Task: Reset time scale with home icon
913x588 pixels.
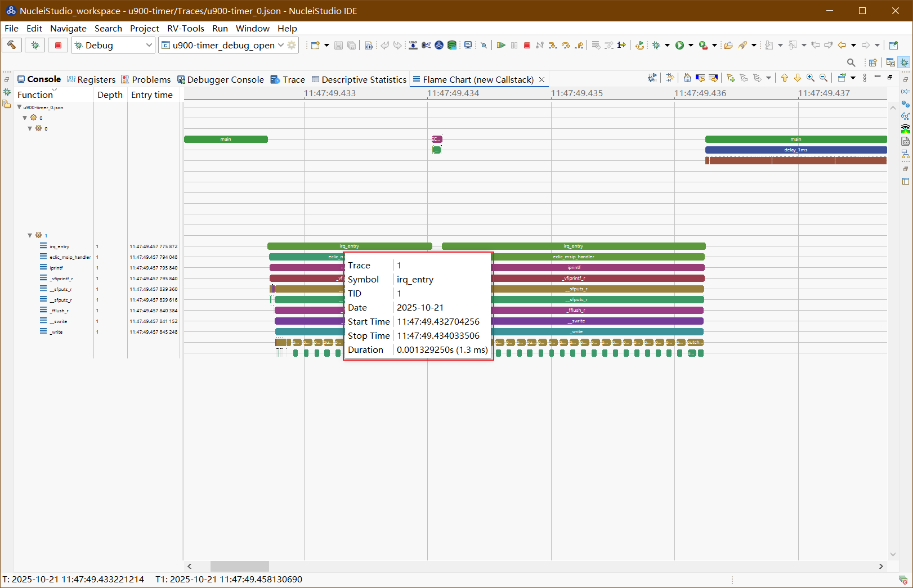Action: click(687, 78)
